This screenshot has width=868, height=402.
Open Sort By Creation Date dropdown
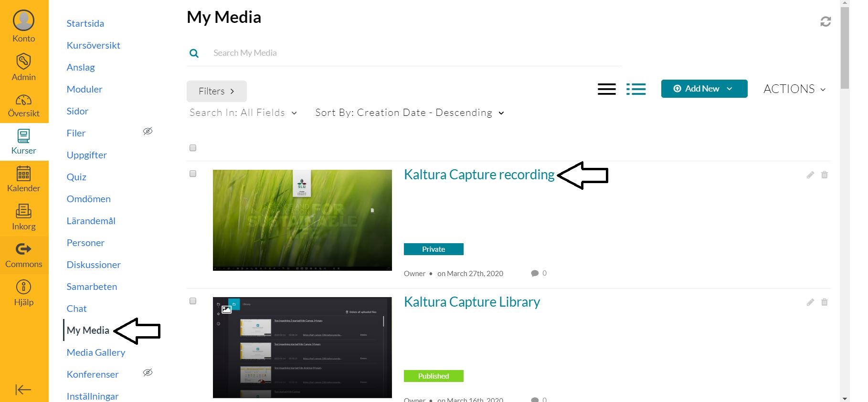pos(410,113)
